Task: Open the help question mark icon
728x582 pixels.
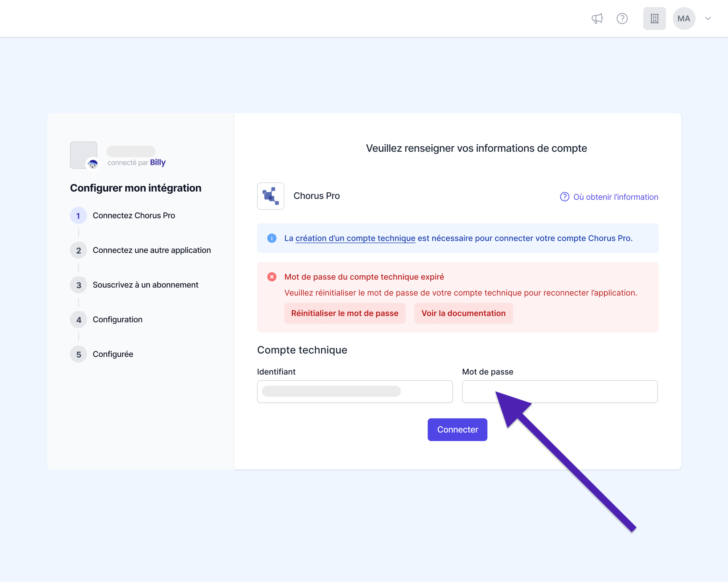Action: pyautogui.click(x=622, y=18)
